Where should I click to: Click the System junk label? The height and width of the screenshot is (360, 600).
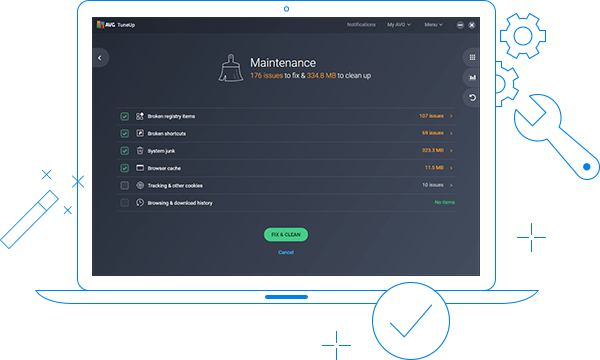(x=161, y=151)
